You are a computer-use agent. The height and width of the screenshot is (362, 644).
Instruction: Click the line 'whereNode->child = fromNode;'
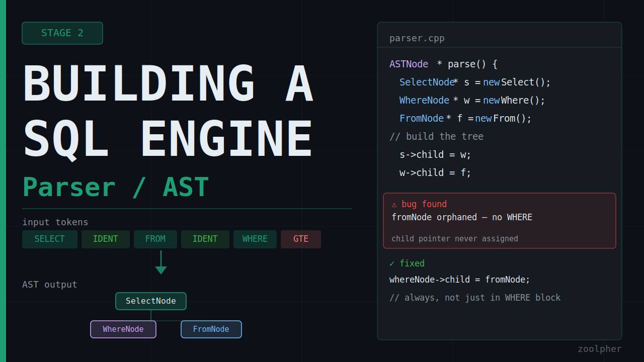(x=460, y=280)
